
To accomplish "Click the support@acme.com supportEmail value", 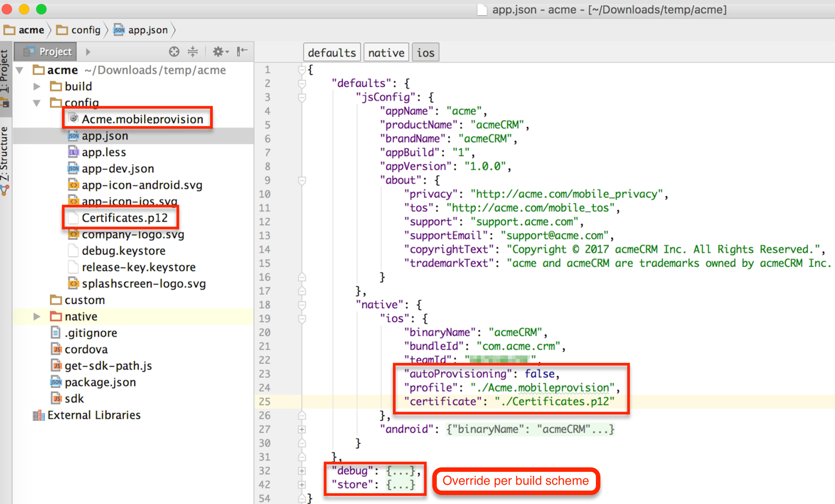I will 554,235.
